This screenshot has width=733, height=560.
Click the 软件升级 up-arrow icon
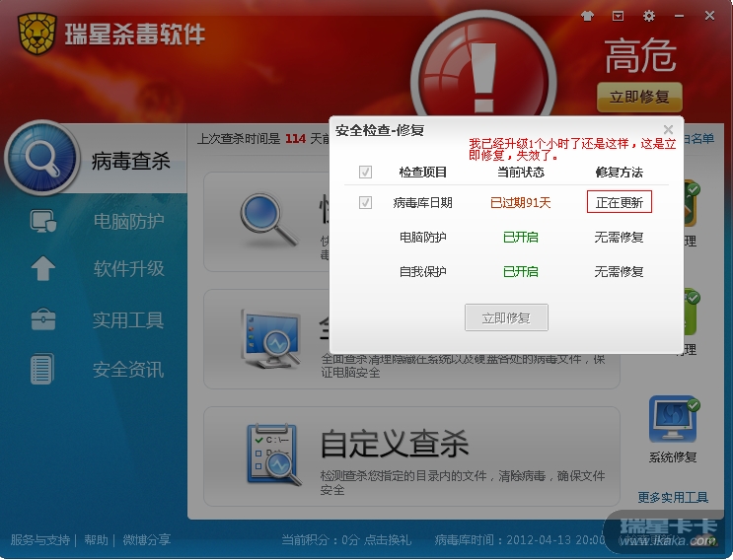[x=43, y=268]
